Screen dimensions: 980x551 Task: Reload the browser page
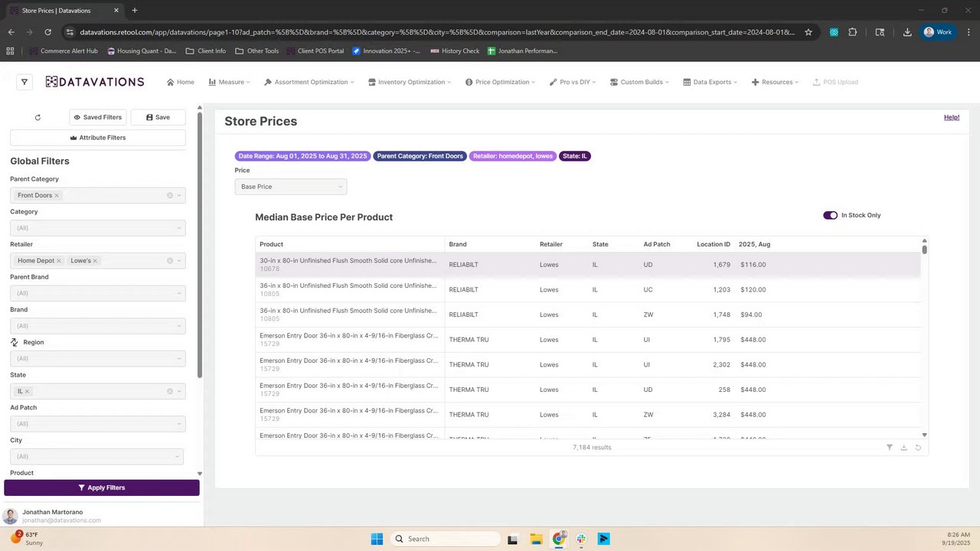click(47, 32)
